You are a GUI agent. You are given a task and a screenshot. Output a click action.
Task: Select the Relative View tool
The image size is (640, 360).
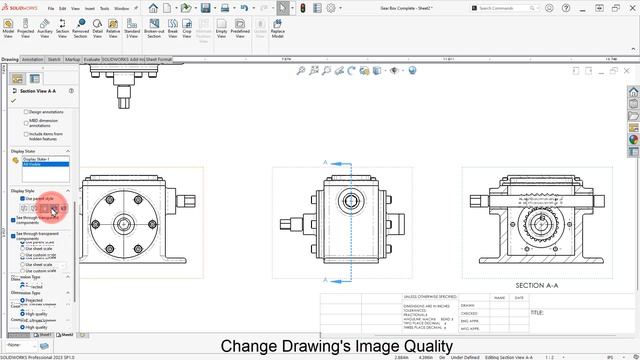pyautogui.click(x=113, y=29)
